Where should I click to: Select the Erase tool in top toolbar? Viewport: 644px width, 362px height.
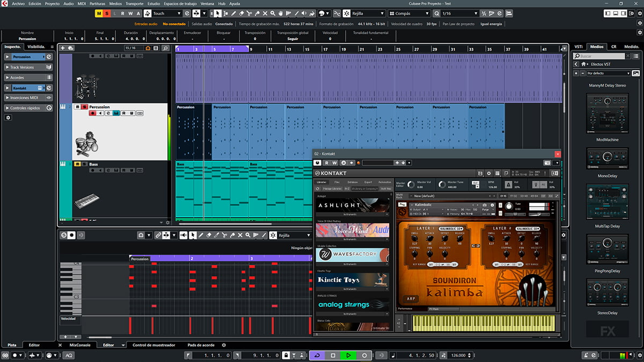point(241,13)
